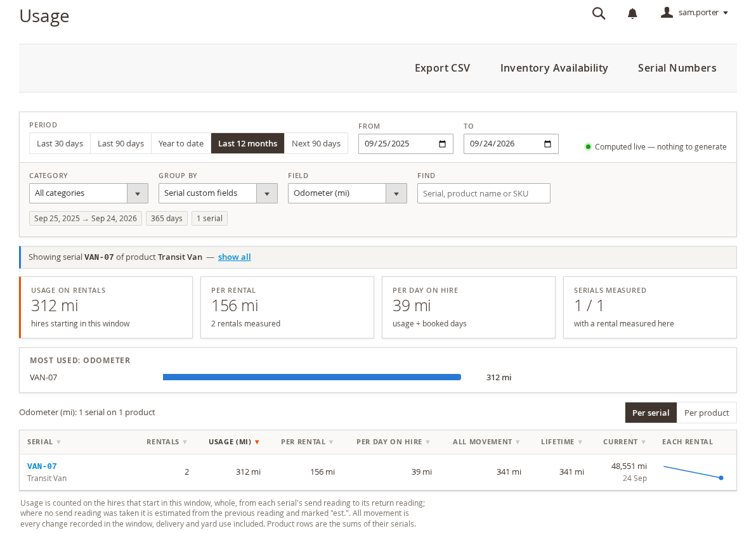Open the VAN-07 serial link in table
The height and width of the screenshot is (533, 756).
[x=42, y=466]
